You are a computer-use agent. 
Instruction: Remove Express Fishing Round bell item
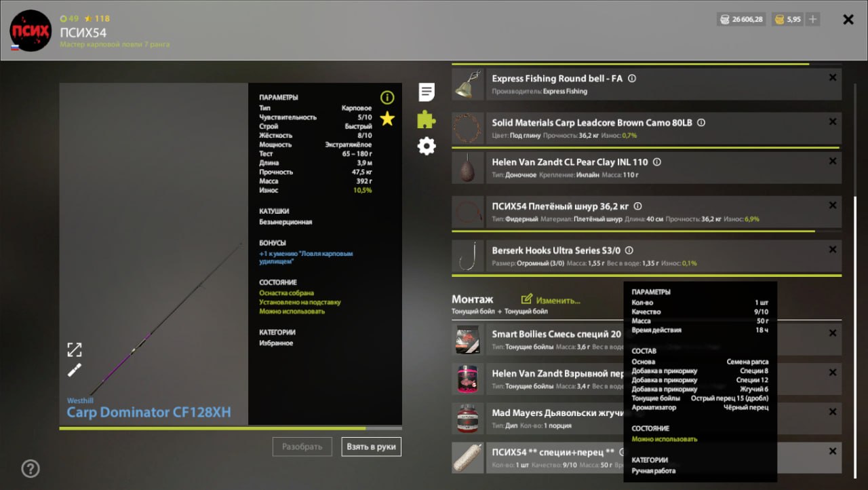(833, 78)
